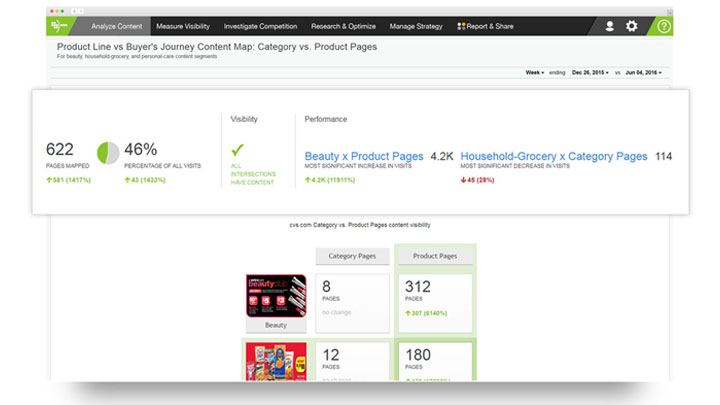This screenshot has height=405, width=720.
Task: Select the 8 pages Beauty category cell
Action: point(352,303)
